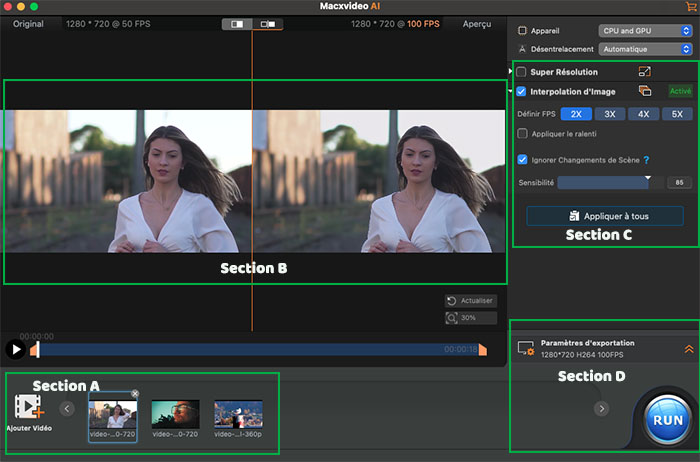
Task: Click the 1280 * 720 @ 50 FPS text
Action: tap(108, 24)
